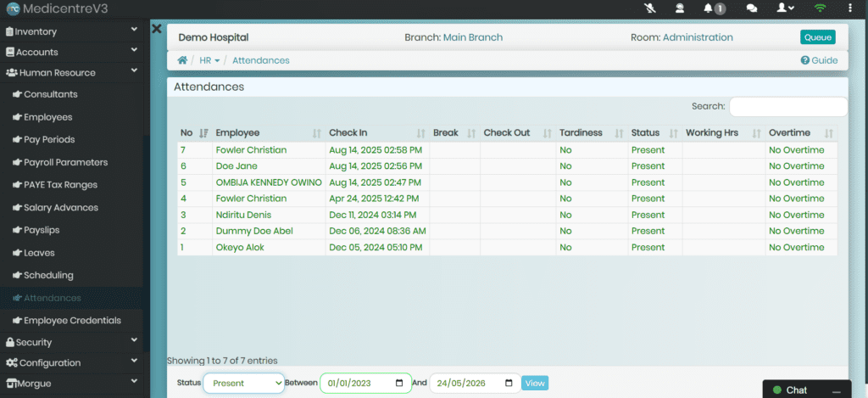Open the user account menu
Image resolution: width=868 pixels, height=398 pixels.
click(786, 8)
